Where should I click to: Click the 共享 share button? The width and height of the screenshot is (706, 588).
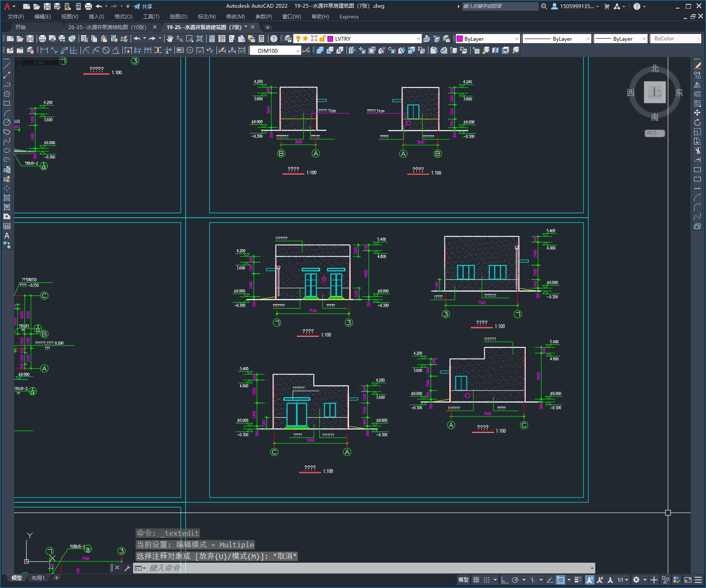143,6
